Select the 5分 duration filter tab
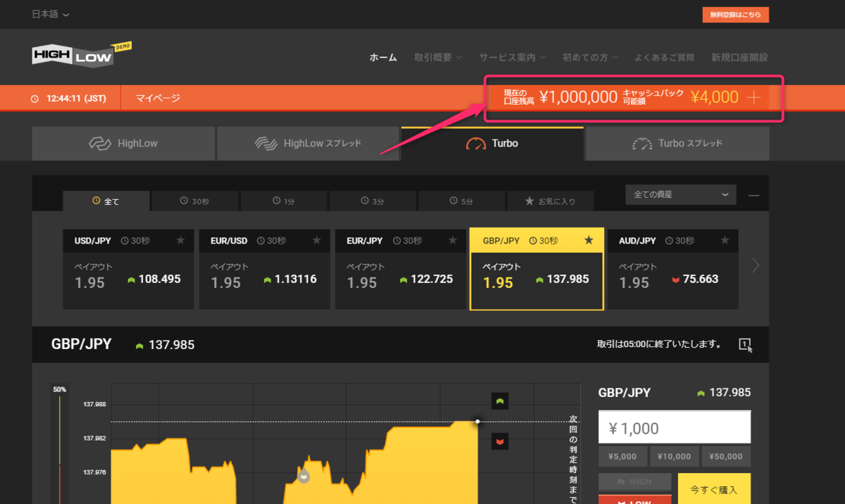 [x=461, y=201]
